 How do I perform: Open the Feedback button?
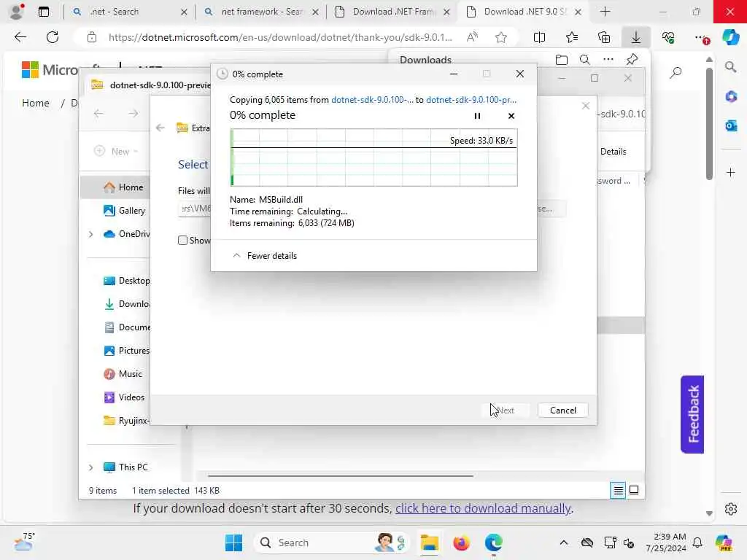tap(692, 414)
